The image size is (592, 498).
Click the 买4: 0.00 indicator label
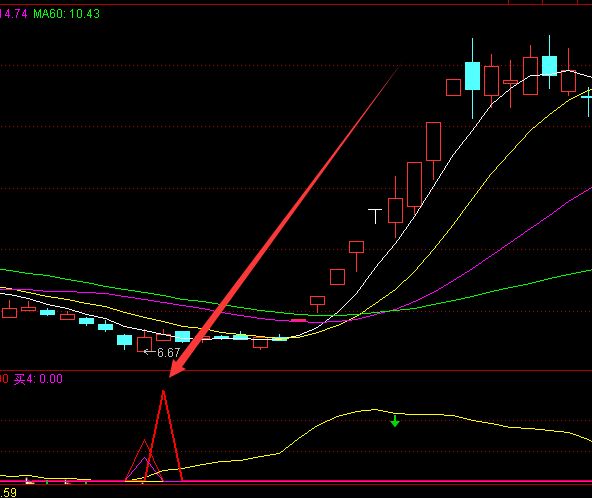point(38,379)
